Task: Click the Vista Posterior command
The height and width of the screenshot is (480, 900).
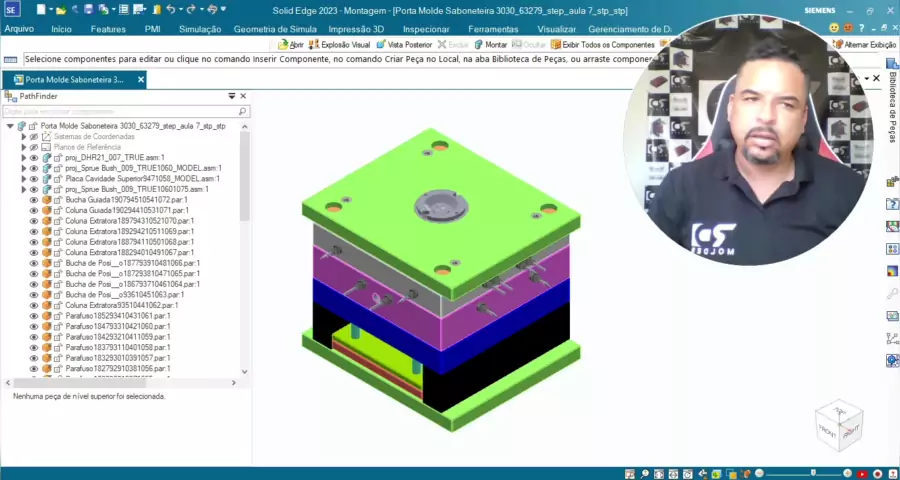Action: point(404,44)
